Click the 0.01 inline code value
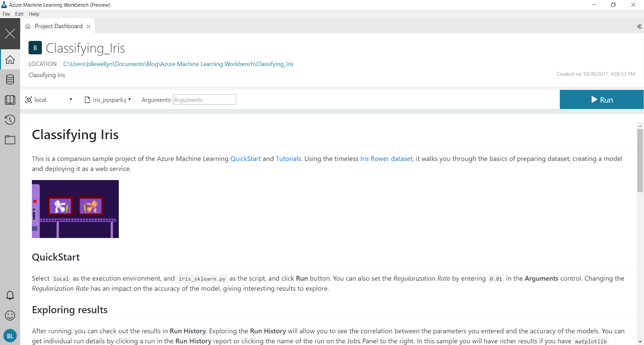The image size is (644, 345). click(x=496, y=279)
